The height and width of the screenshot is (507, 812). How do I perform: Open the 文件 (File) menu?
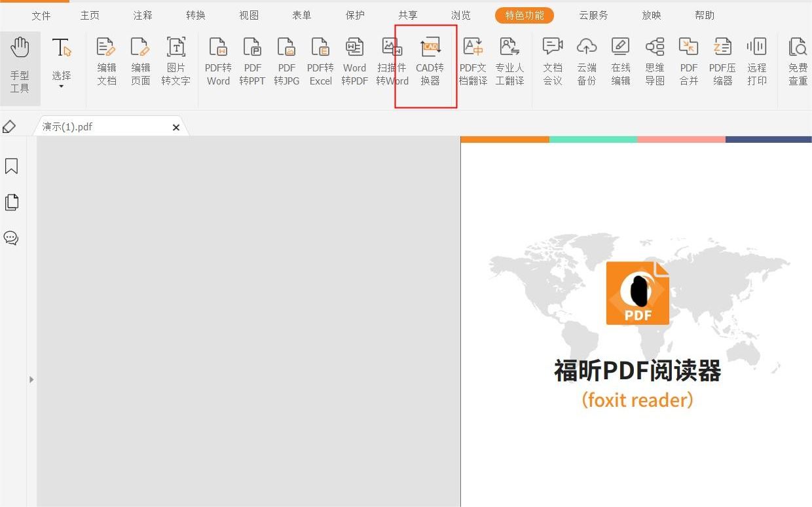(x=41, y=15)
